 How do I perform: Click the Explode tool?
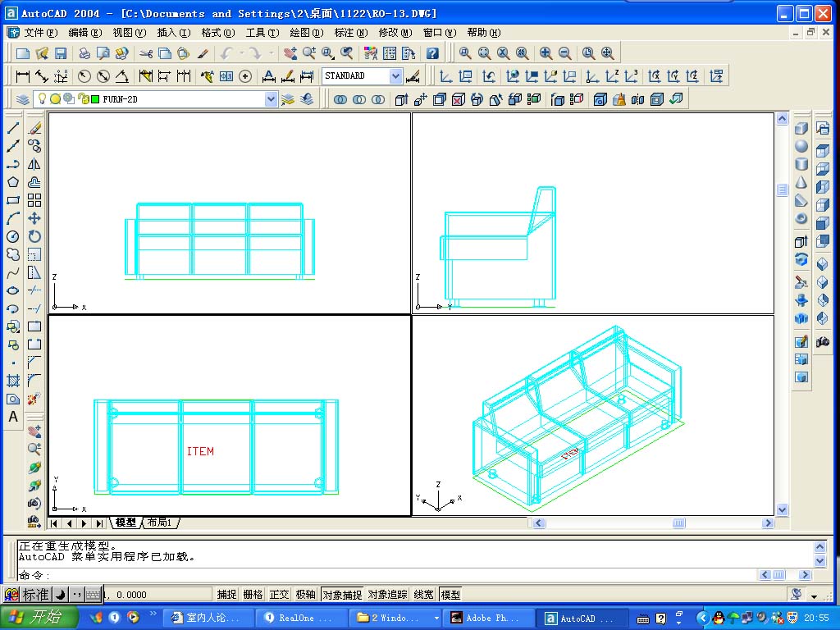tap(34, 399)
